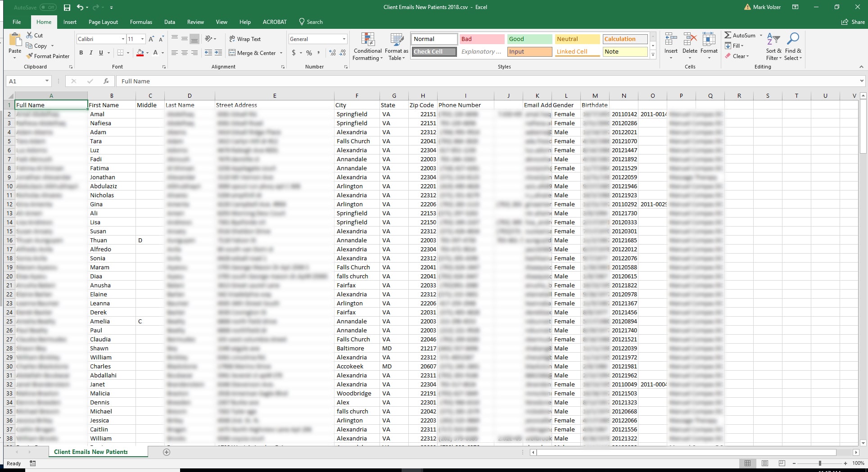The height and width of the screenshot is (472, 868).
Task: Toggle Wrap Text on
Action: click(245, 39)
